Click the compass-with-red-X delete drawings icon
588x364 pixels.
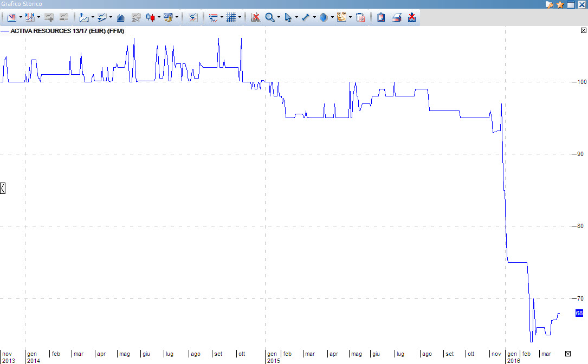coord(256,18)
